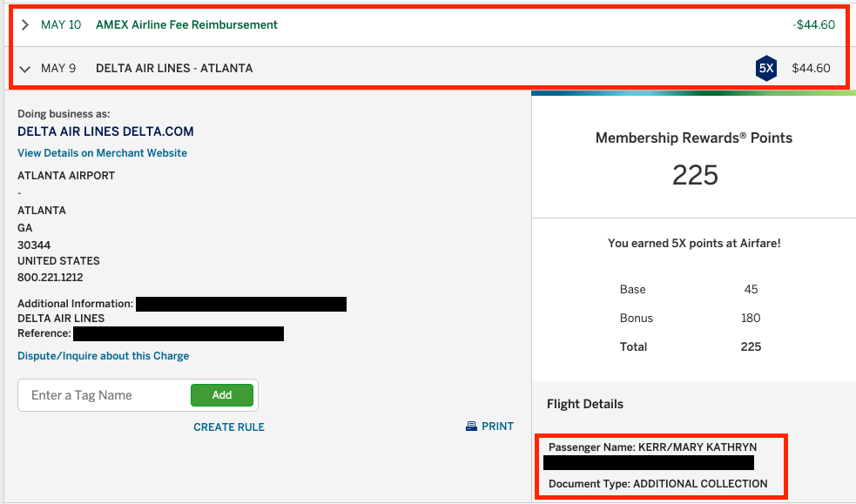Click the Membership Rewards Points 225 value
The width and height of the screenshot is (856, 504).
point(694,175)
